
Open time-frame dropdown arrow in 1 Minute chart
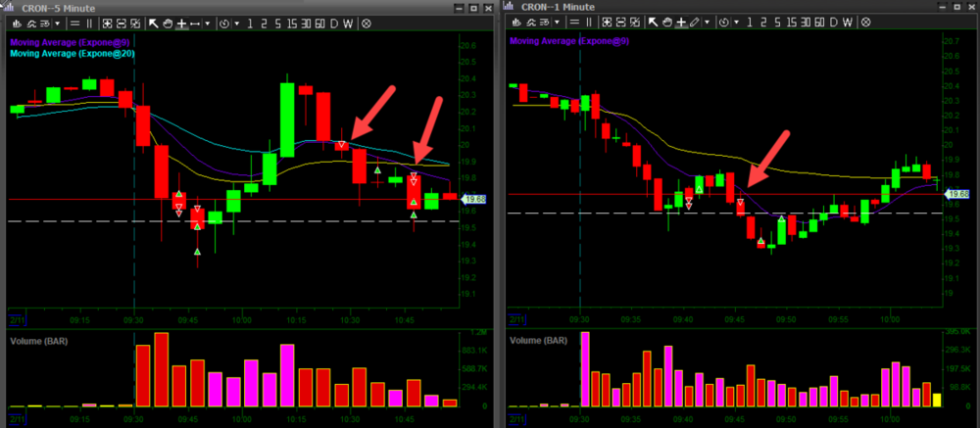point(736,23)
